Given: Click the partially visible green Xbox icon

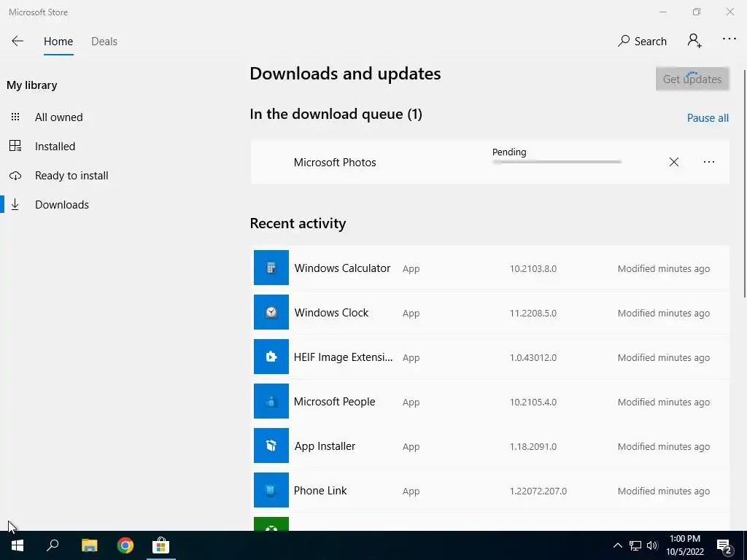Looking at the screenshot, I should [271, 524].
